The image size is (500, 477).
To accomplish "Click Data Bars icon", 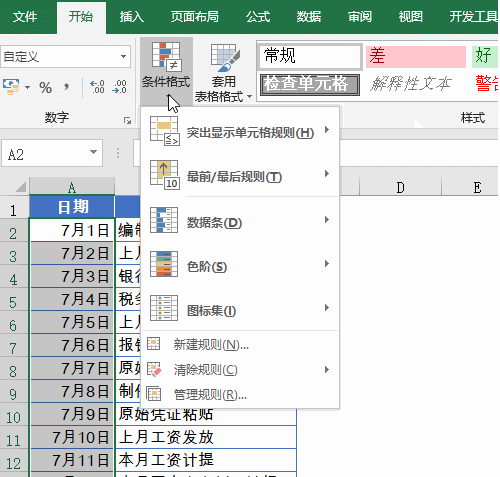I will coord(164,220).
